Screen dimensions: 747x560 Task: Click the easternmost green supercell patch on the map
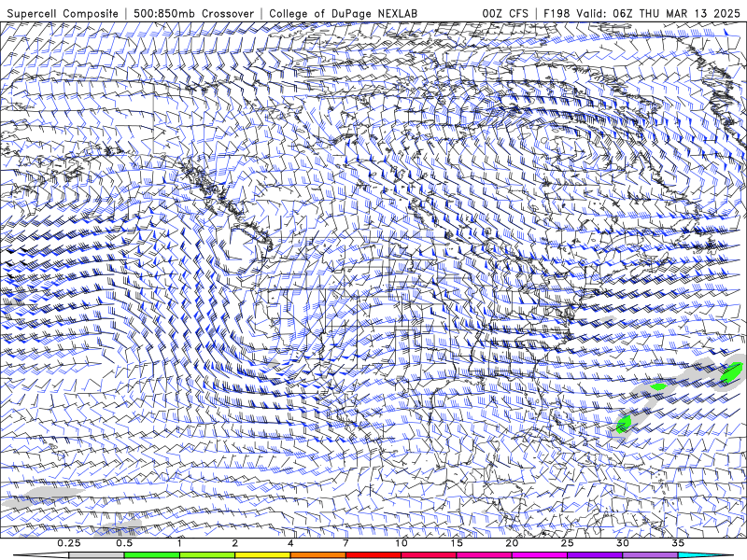732,372
